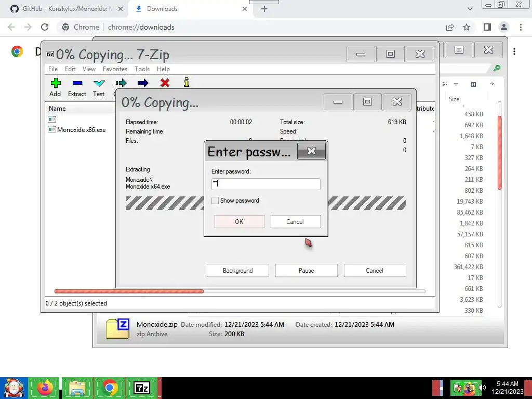Image resolution: width=532 pixels, height=399 pixels.
Task: Click the Monoxide.zip name in details pane
Action: pos(157,324)
